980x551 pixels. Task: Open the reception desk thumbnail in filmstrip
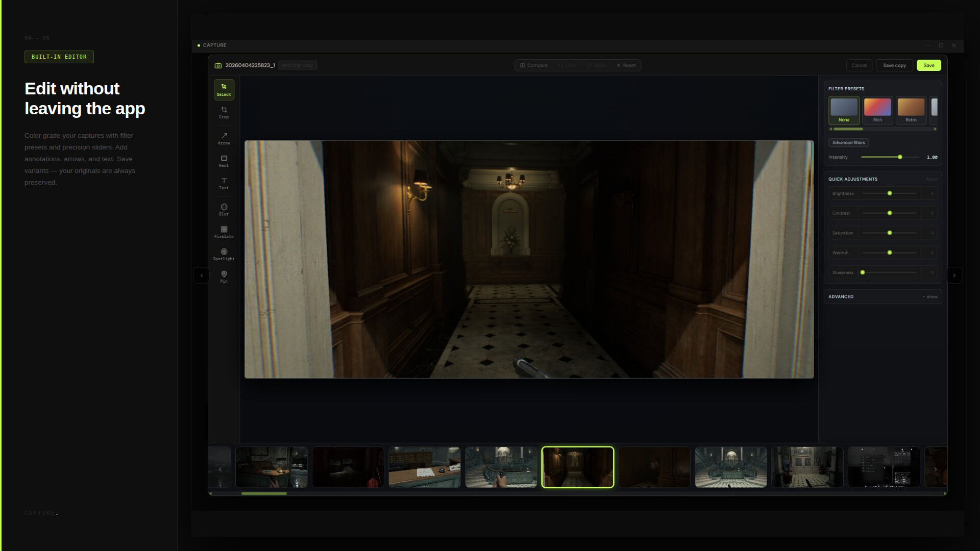424,467
